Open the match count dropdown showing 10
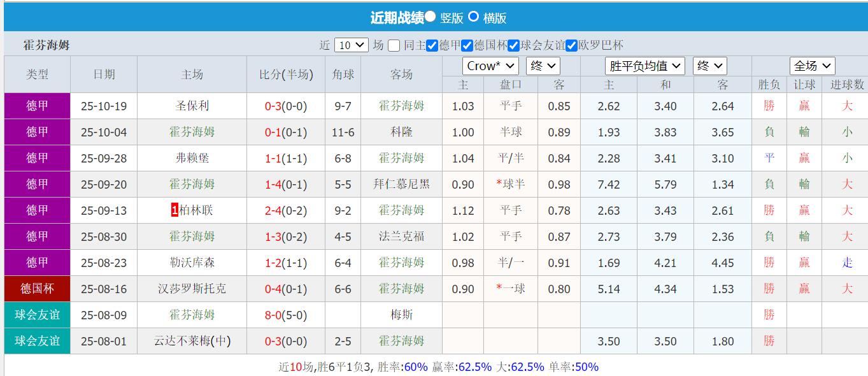This screenshot has width=868, height=376. [x=350, y=44]
